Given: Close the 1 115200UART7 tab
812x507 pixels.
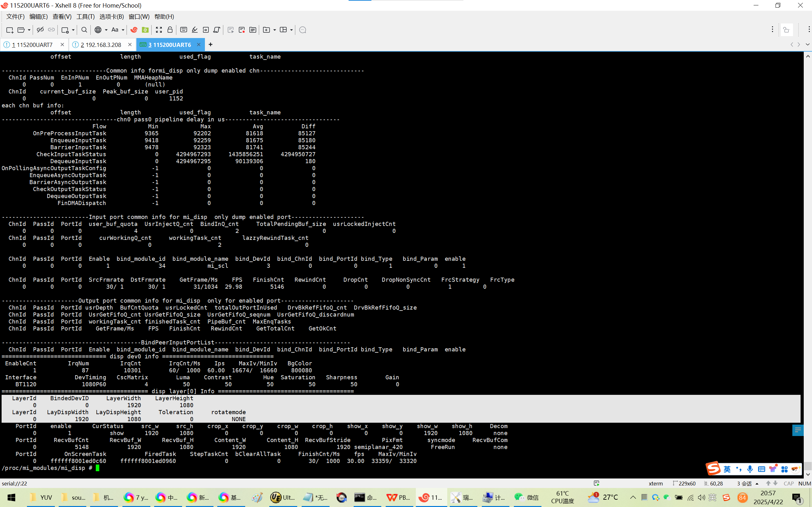Looking at the screenshot, I should coord(62,45).
